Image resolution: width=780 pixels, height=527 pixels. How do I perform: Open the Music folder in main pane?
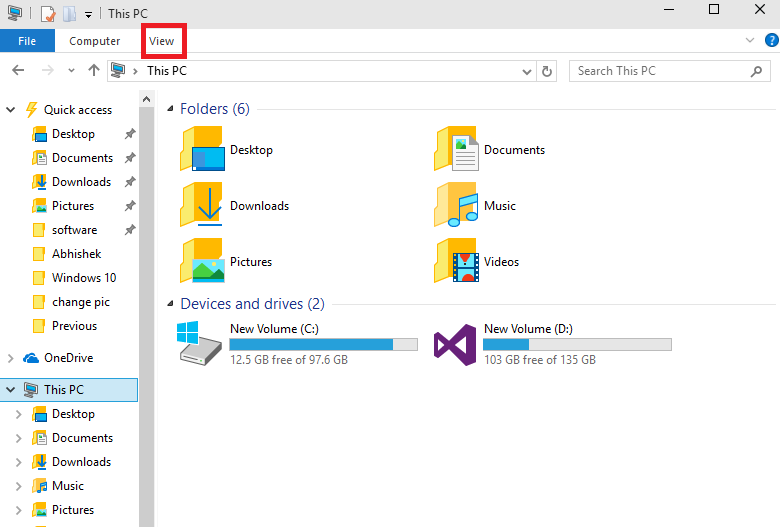point(455,206)
